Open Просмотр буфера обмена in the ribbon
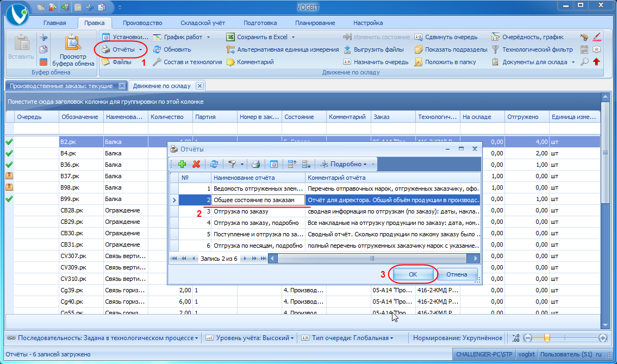The width and height of the screenshot is (617, 364). [x=73, y=51]
